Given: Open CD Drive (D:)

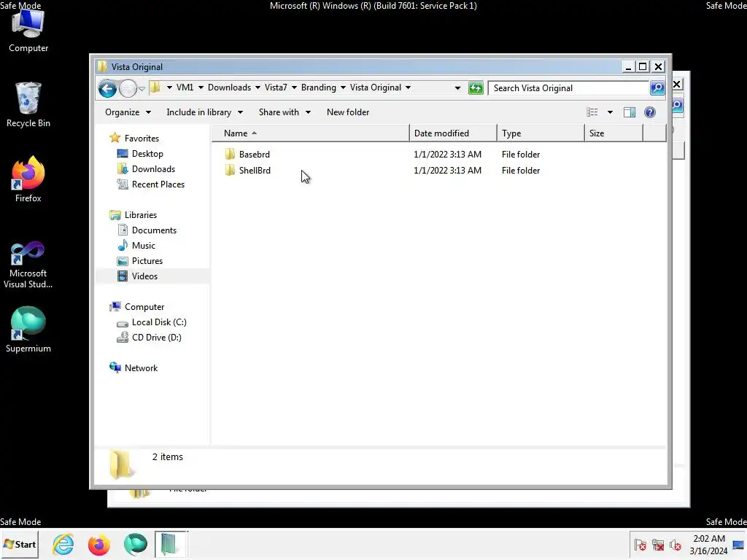Looking at the screenshot, I should tap(156, 338).
